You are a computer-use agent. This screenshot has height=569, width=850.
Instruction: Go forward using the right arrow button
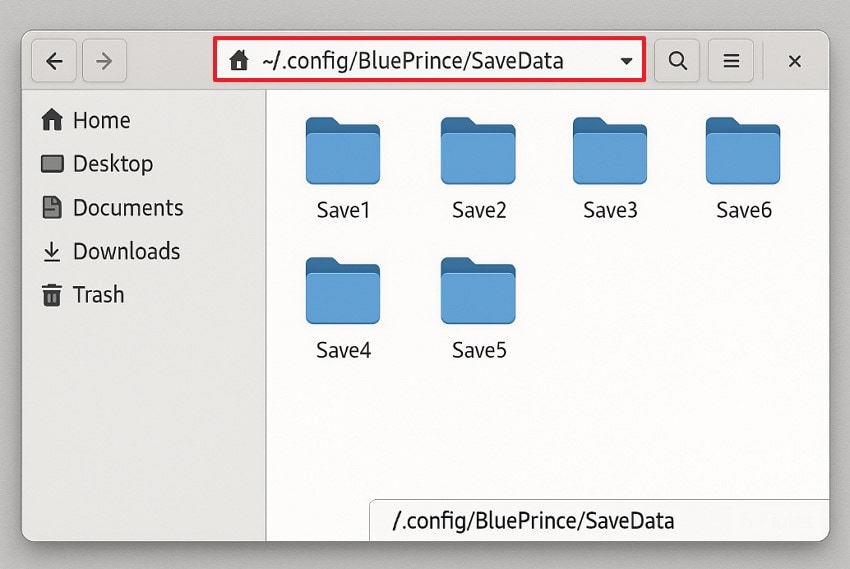point(104,61)
